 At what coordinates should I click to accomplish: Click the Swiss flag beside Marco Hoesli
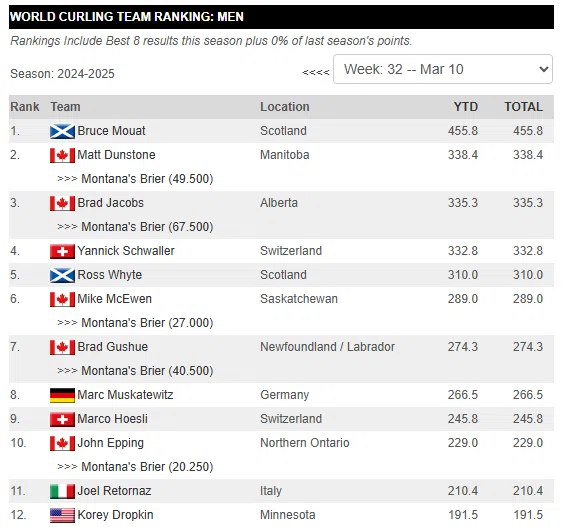(x=62, y=419)
